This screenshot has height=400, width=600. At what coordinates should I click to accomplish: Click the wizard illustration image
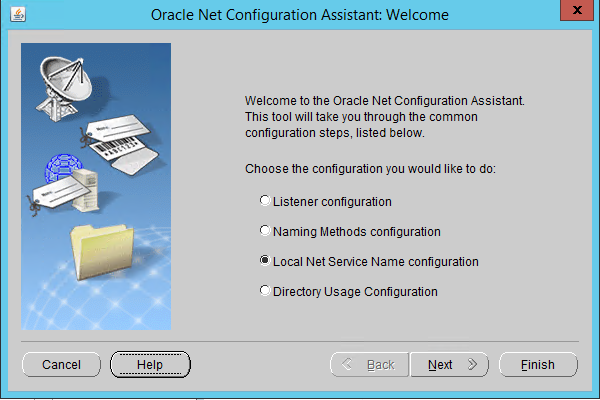96,186
